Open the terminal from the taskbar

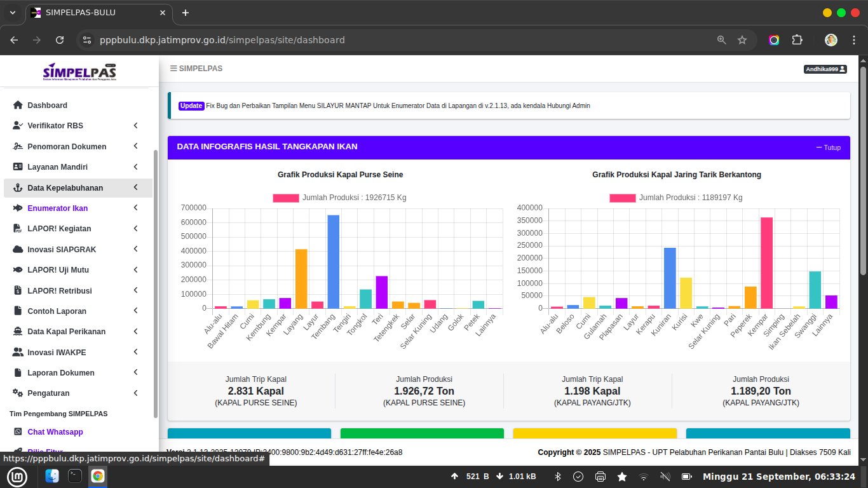pos(75,476)
